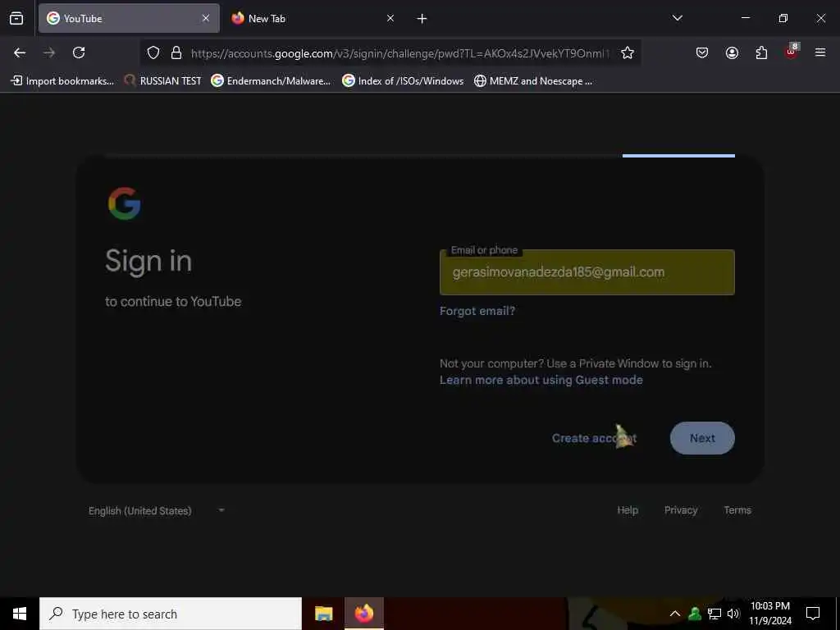Click the Firefox taskbar icon
This screenshot has height=630, width=840.
pos(364,614)
